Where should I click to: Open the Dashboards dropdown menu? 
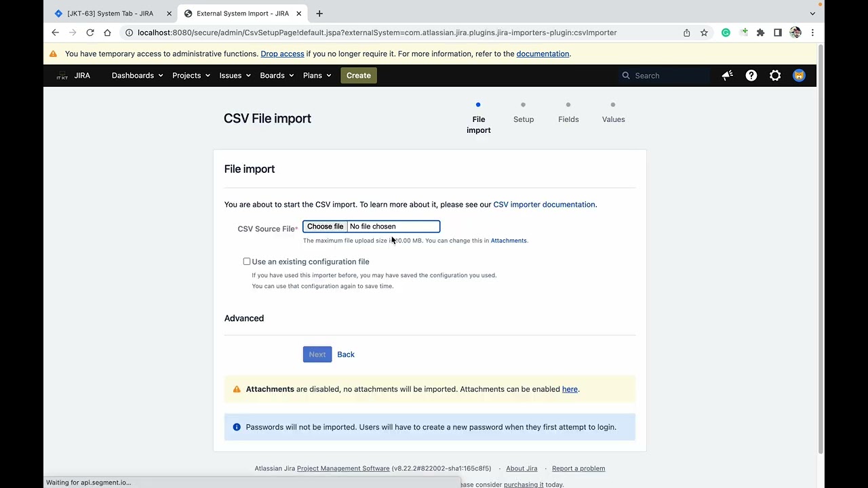138,75
